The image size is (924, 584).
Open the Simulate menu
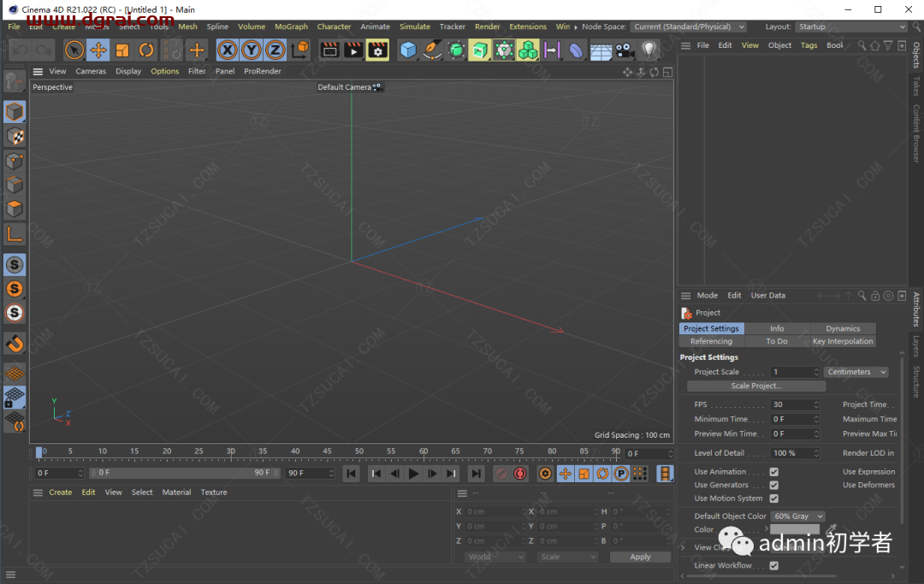(x=415, y=27)
